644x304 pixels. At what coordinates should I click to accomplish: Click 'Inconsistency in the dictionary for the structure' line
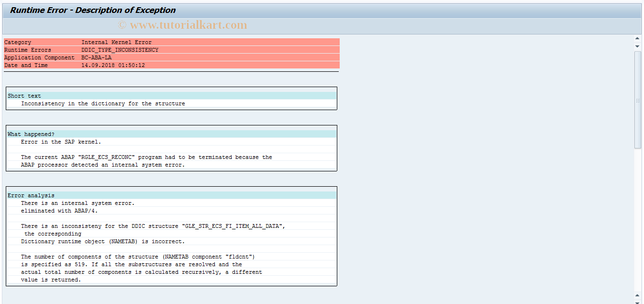coord(103,103)
